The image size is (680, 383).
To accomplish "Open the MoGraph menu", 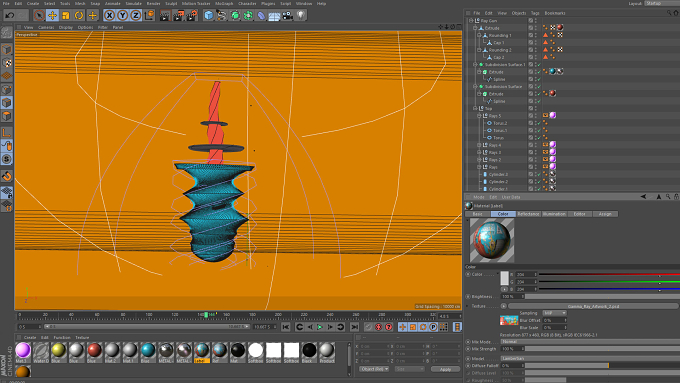I will (x=224, y=3).
